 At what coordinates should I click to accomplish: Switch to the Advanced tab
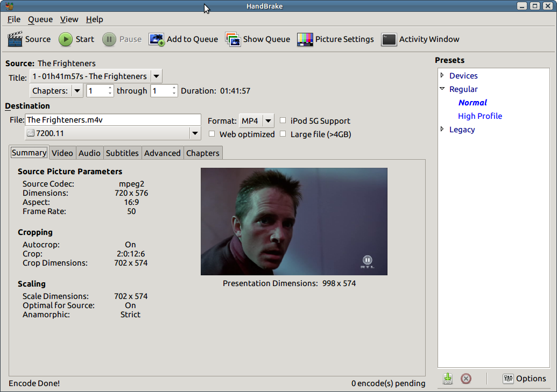point(163,153)
